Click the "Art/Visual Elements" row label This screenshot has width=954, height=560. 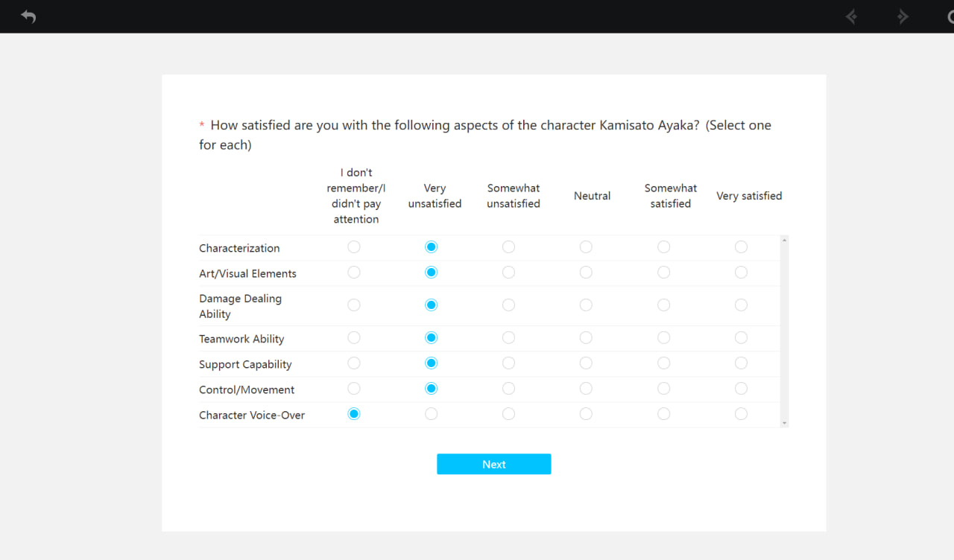click(x=247, y=273)
